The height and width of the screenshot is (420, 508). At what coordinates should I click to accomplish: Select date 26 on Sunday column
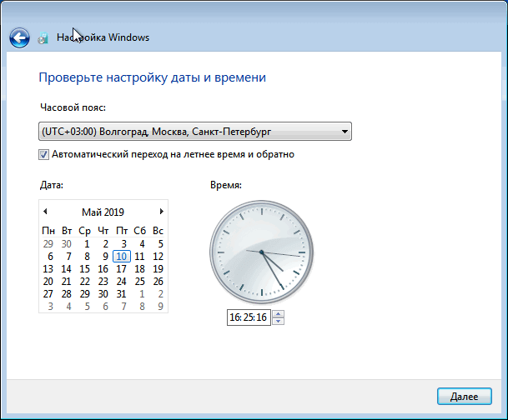(158, 282)
